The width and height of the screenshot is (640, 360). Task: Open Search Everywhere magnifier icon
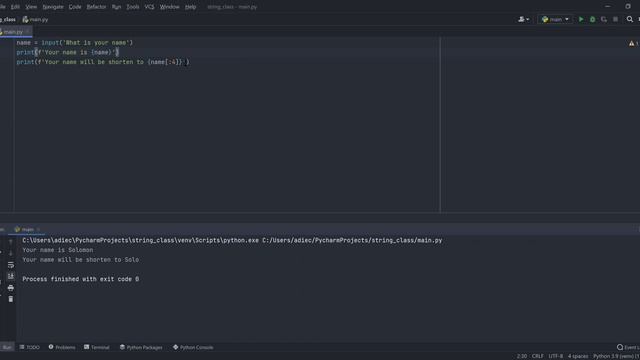click(x=629, y=19)
